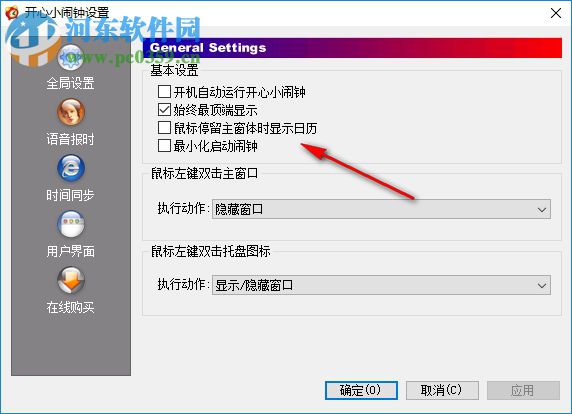572x414 pixels.
Task: Switch to 语音报时 label in sidebar
Action: point(70,139)
